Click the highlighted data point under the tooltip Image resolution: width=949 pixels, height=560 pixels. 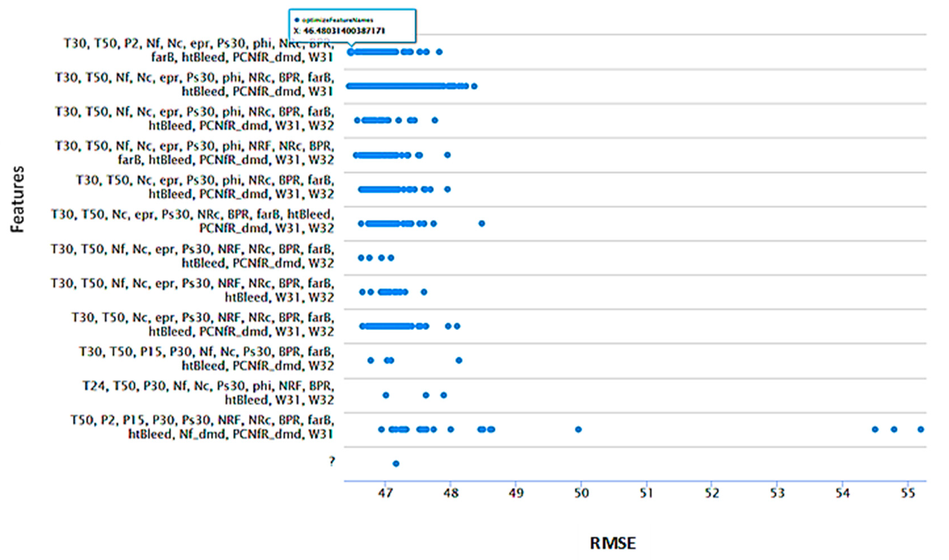[351, 52]
